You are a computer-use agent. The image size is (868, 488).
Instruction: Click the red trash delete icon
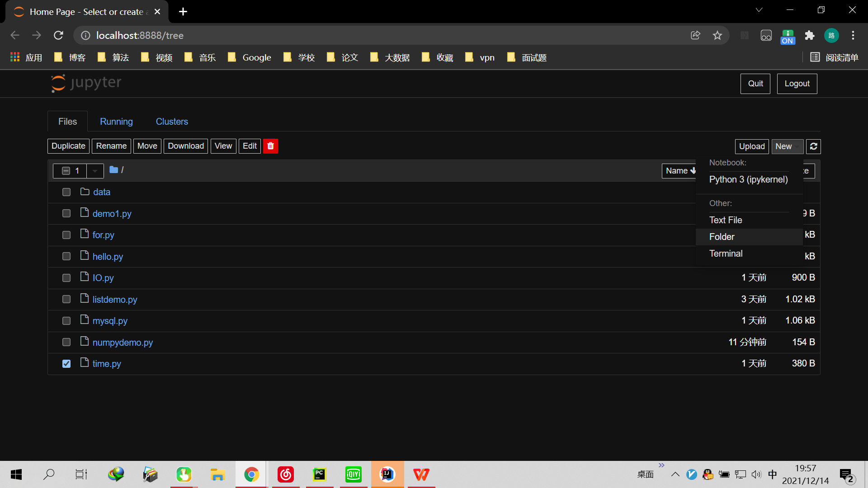point(270,146)
